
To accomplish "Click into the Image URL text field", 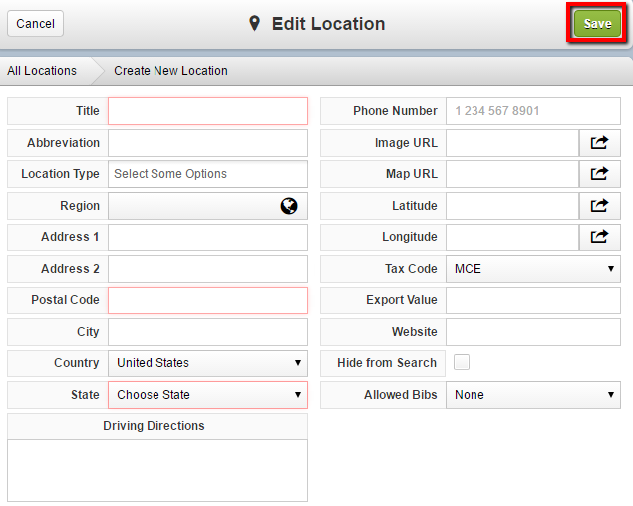I will 513,143.
